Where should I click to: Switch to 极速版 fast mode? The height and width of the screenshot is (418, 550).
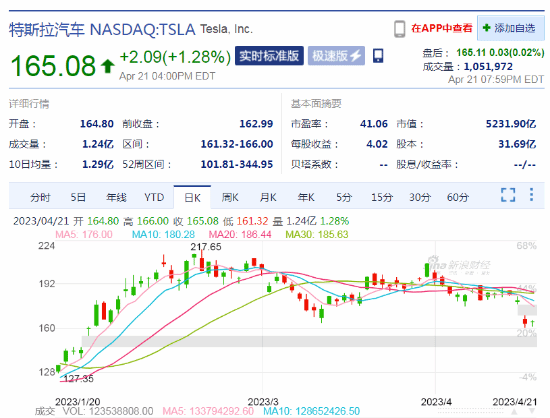pyautogui.click(x=336, y=56)
